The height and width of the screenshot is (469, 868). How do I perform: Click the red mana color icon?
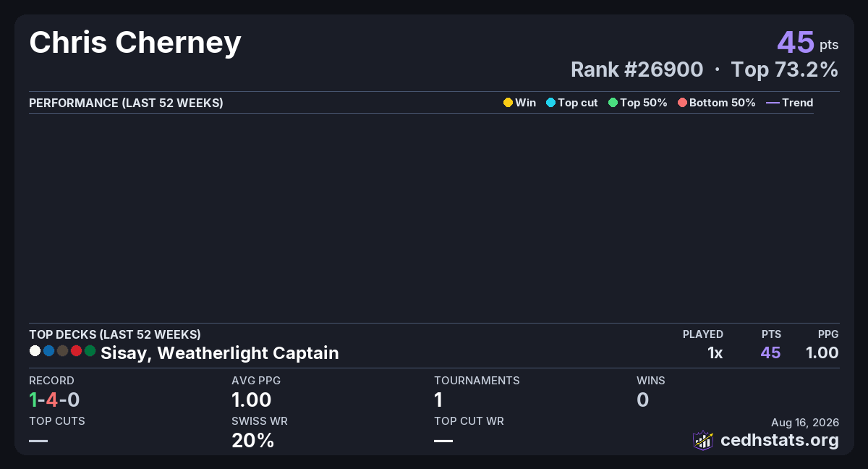(x=76, y=351)
